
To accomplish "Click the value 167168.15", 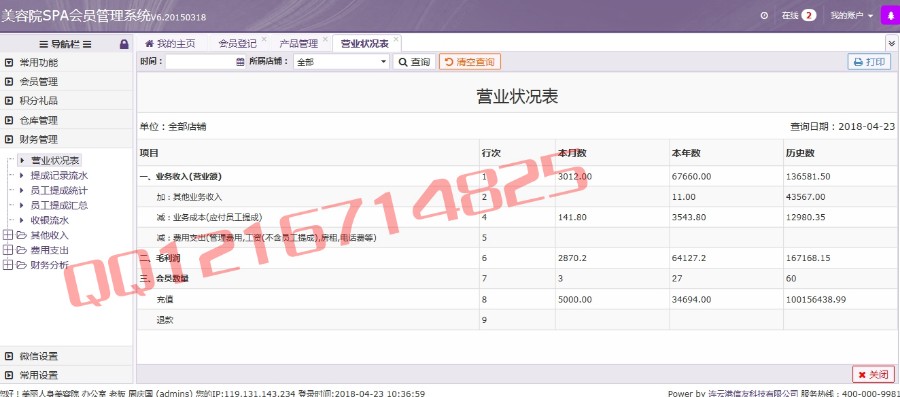I will (x=808, y=258).
